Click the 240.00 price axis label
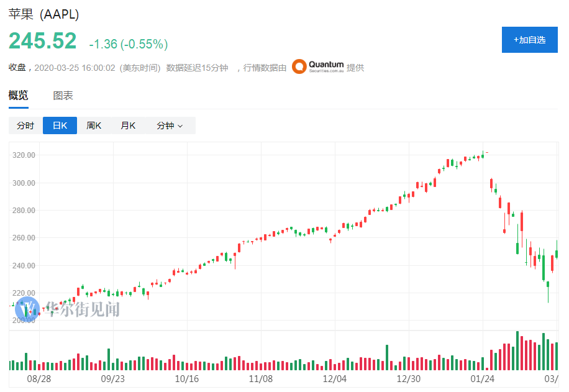Screen dimensions: 569x392 tap(24, 266)
